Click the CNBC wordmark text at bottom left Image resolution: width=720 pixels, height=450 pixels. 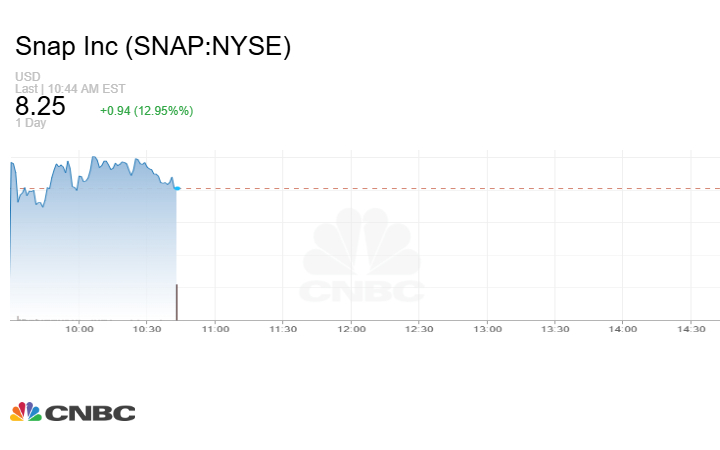(x=89, y=413)
